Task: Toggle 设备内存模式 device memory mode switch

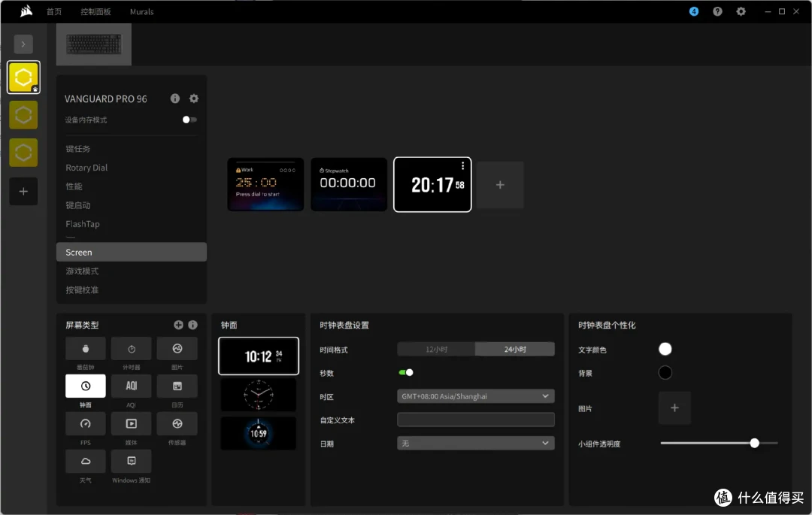Action: point(189,120)
